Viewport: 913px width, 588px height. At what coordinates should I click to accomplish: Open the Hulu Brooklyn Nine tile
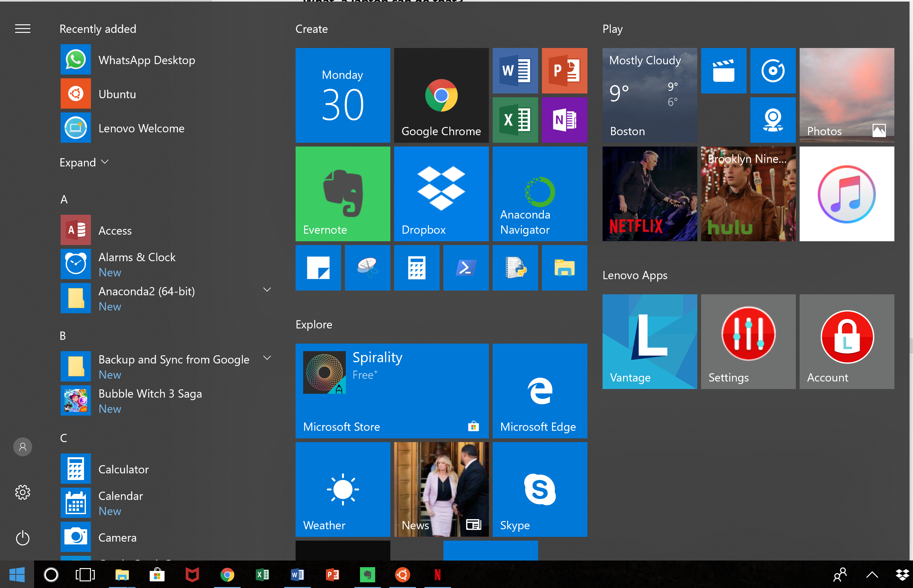[748, 194]
